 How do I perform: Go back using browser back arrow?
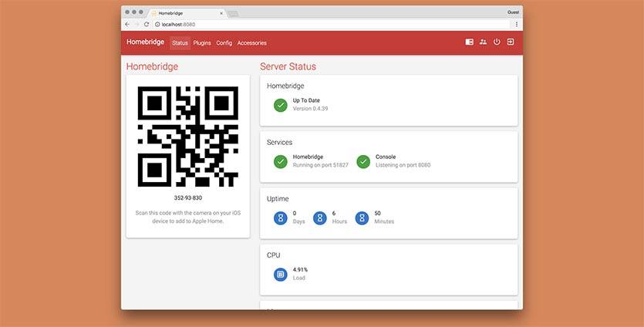[127, 25]
